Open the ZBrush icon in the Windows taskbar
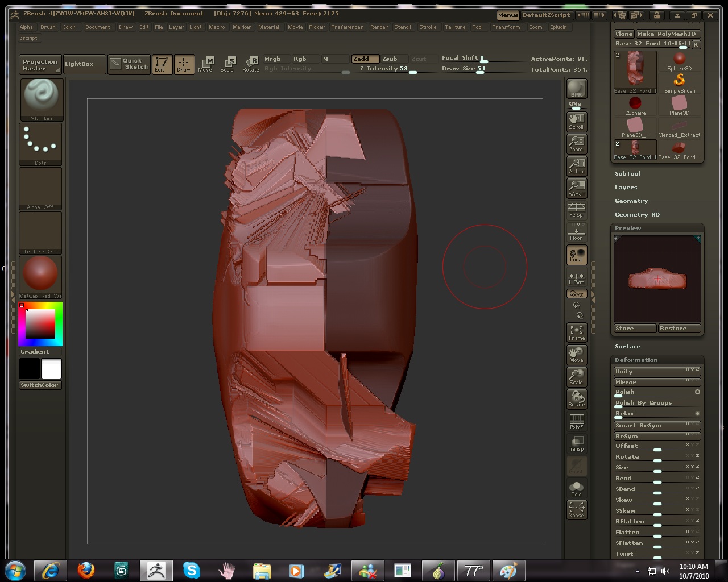The height and width of the screenshot is (582, 728). (156, 570)
